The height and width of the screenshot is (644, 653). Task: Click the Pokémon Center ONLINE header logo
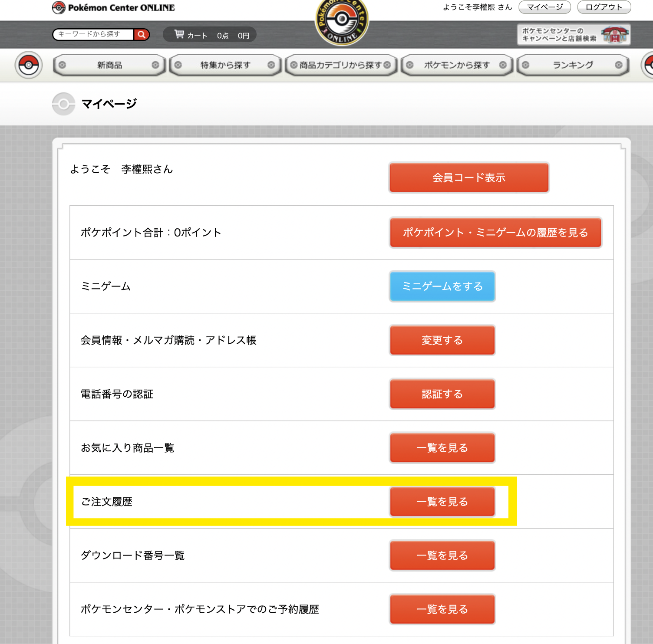113,8
